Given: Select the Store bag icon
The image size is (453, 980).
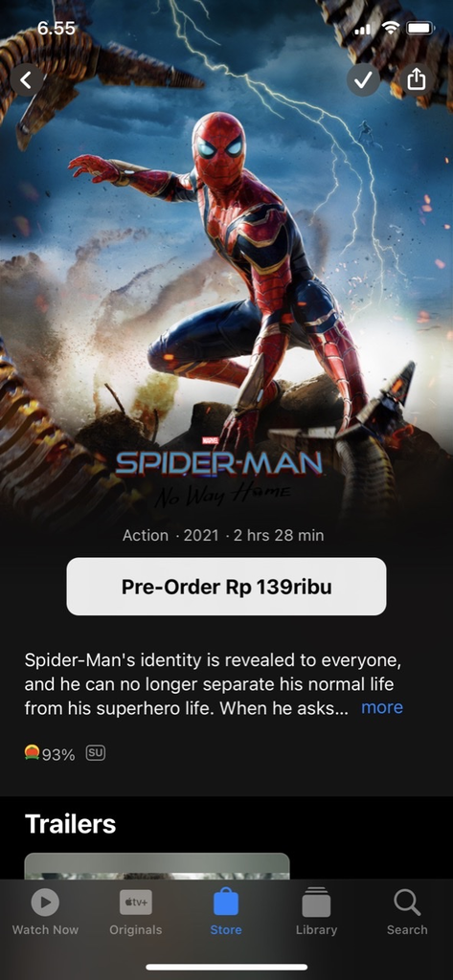Looking at the screenshot, I should (x=226, y=902).
